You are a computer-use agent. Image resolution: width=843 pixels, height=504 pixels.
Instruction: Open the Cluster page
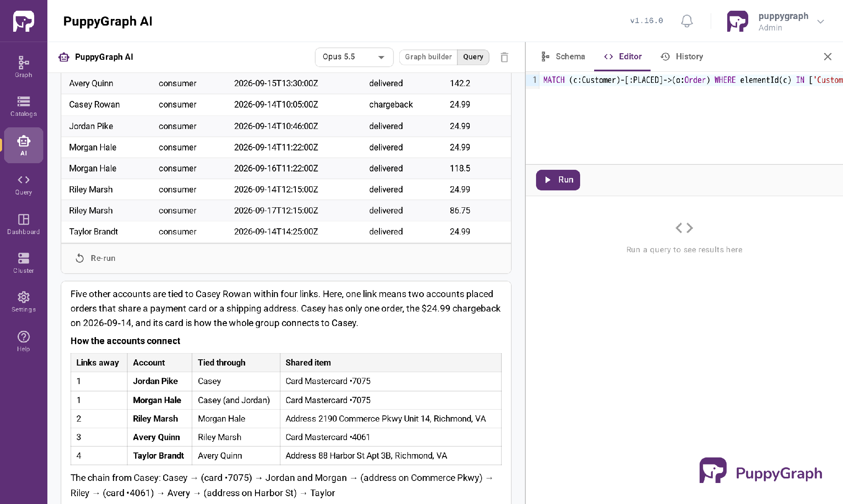point(23,263)
